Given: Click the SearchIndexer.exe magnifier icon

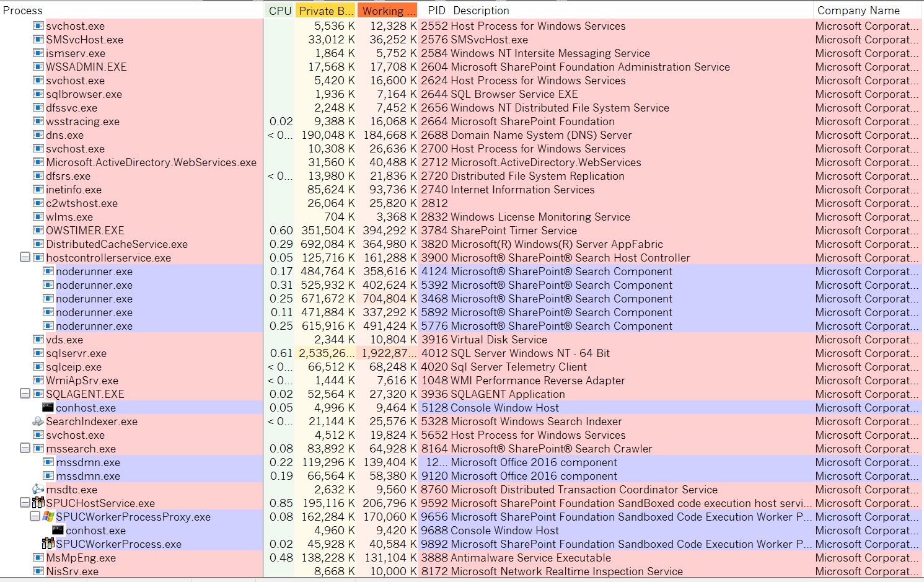Looking at the screenshot, I should 38,421.
